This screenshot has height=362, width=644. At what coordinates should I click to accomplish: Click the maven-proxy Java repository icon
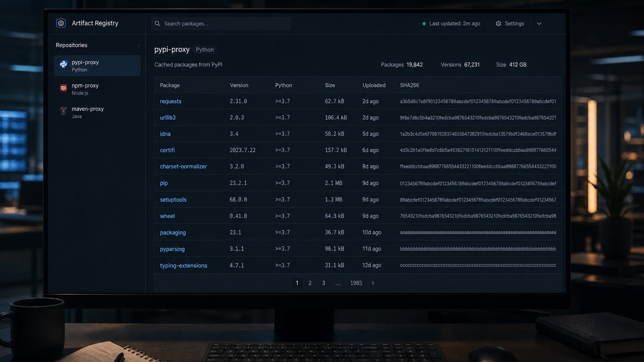[63, 111]
